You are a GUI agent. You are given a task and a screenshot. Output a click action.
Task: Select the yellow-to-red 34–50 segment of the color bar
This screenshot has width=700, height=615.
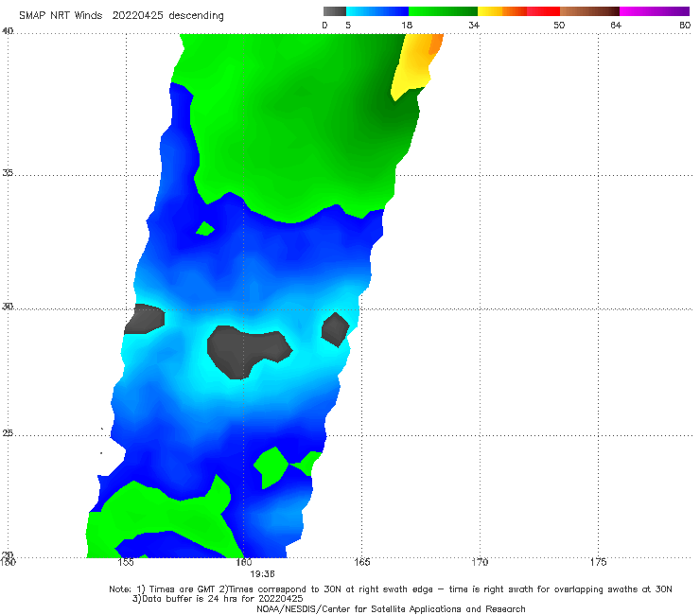[x=518, y=11]
